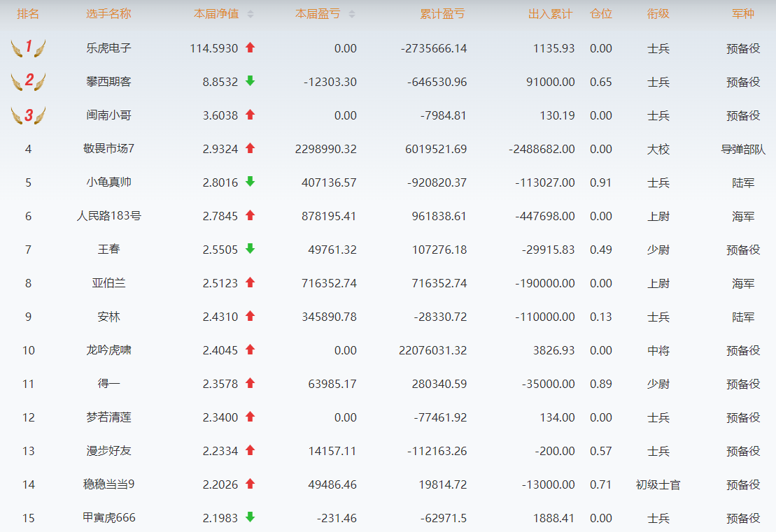Click green down arrow beside 8.8532
Viewport: 776px width, 532px height.
(x=251, y=81)
